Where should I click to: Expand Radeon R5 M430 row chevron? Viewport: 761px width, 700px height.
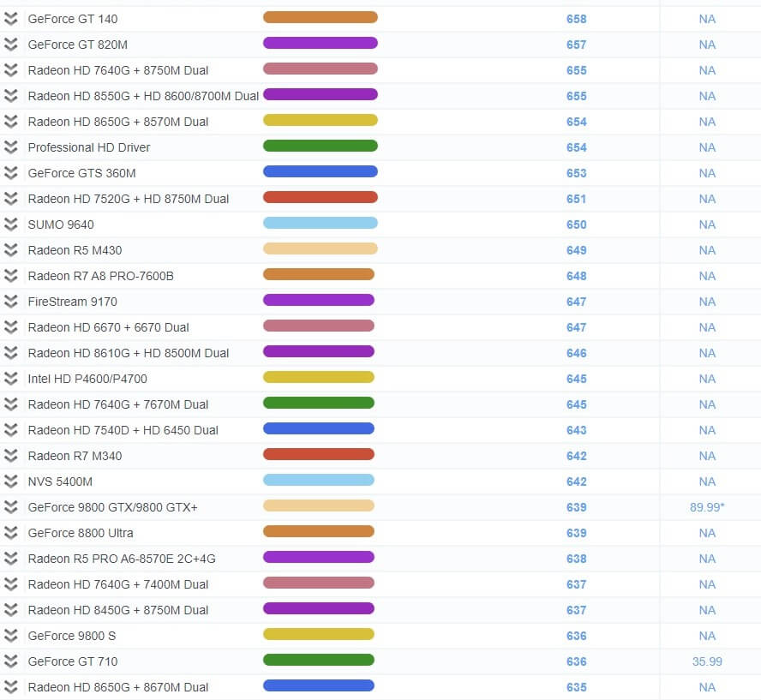10,250
